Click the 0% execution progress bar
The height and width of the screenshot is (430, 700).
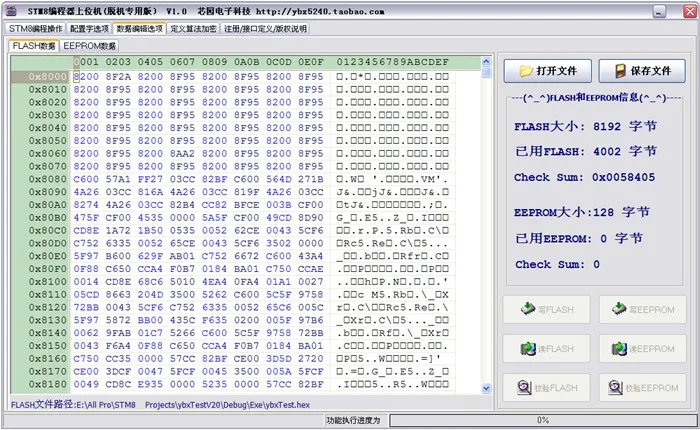[x=543, y=420]
